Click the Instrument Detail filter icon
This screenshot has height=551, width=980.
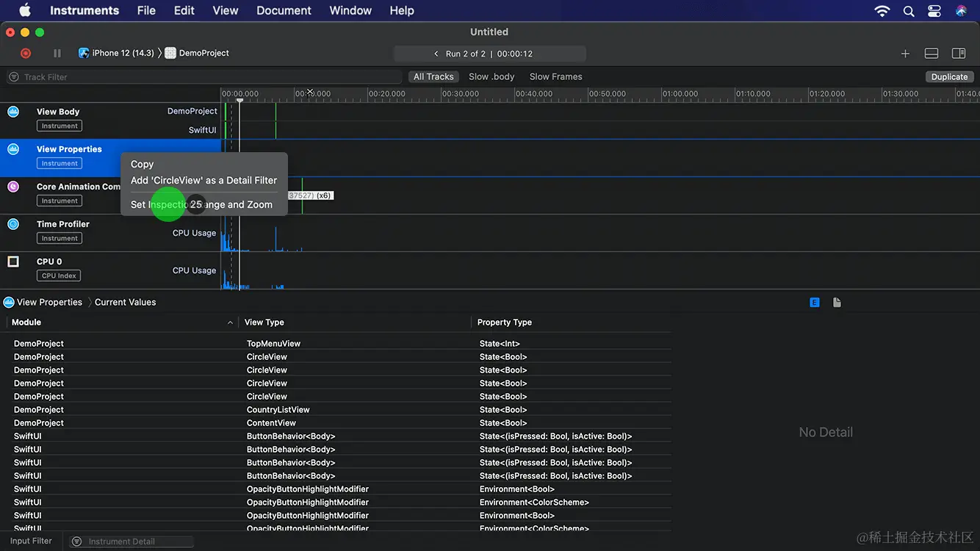[x=76, y=541]
